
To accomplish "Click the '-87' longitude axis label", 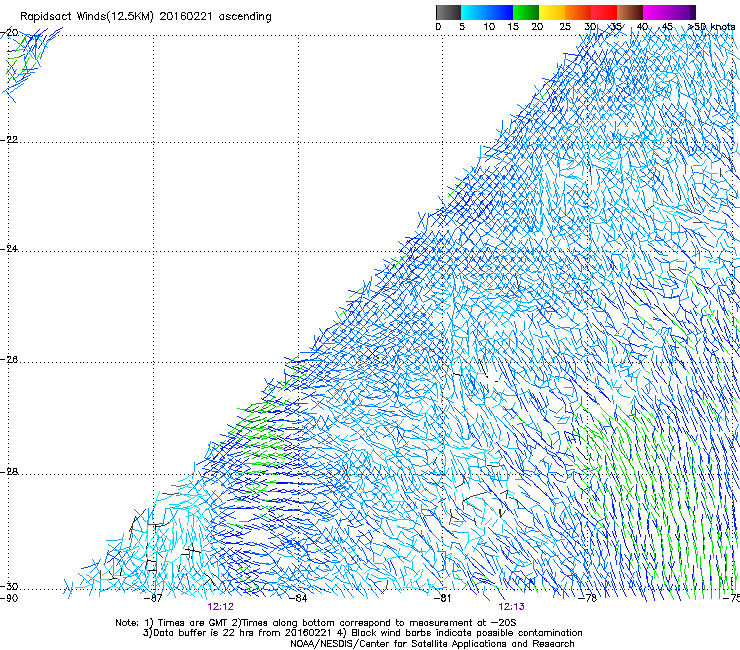I will [153, 598].
